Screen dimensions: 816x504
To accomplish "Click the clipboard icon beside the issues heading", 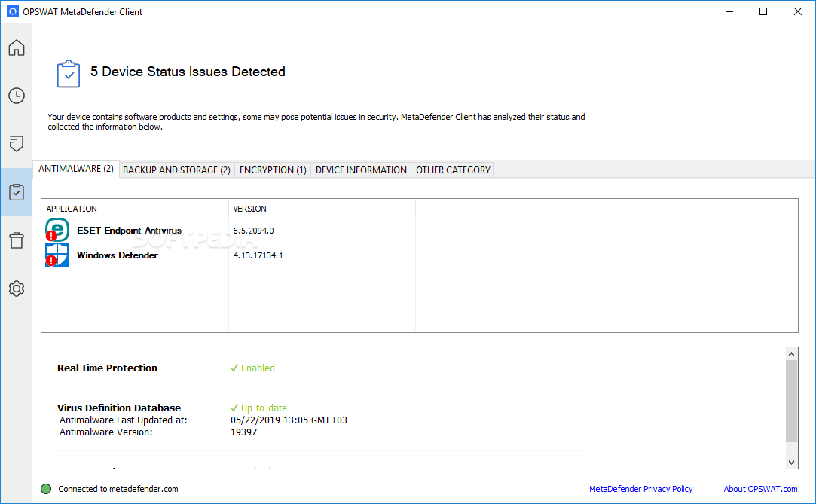I will [x=68, y=74].
